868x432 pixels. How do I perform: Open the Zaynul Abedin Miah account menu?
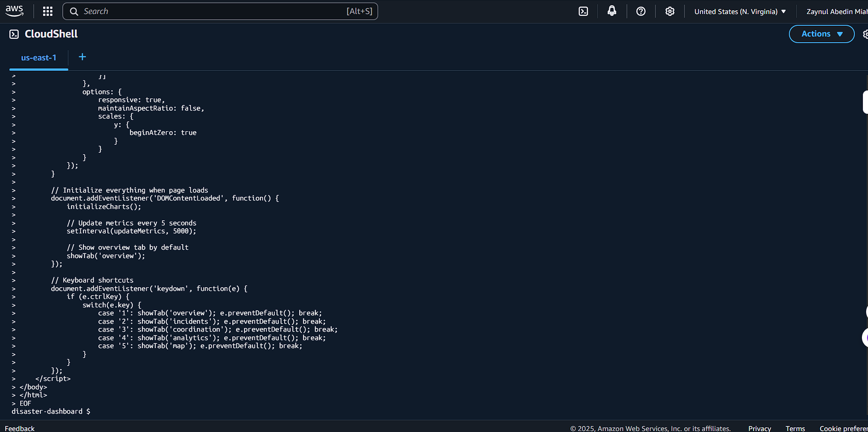[x=837, y=11]
